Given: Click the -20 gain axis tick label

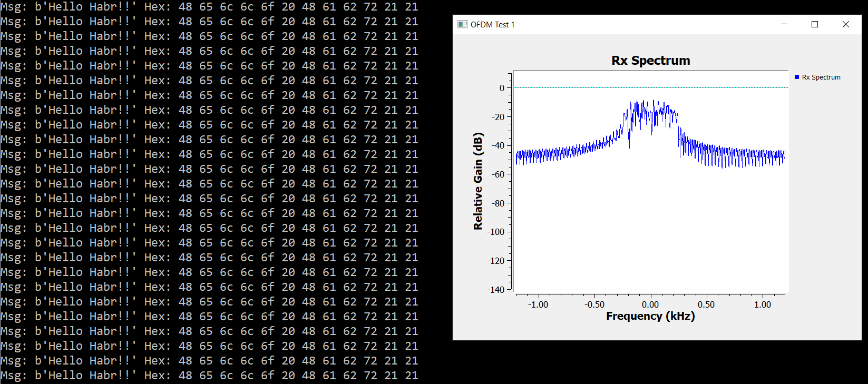Looking at the screenshot, I should [498, 117].
